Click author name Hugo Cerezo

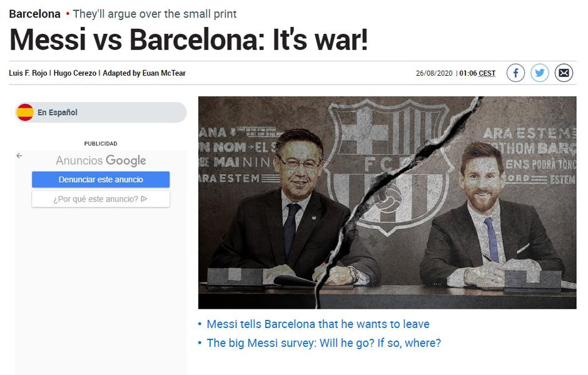click(75, 73)
